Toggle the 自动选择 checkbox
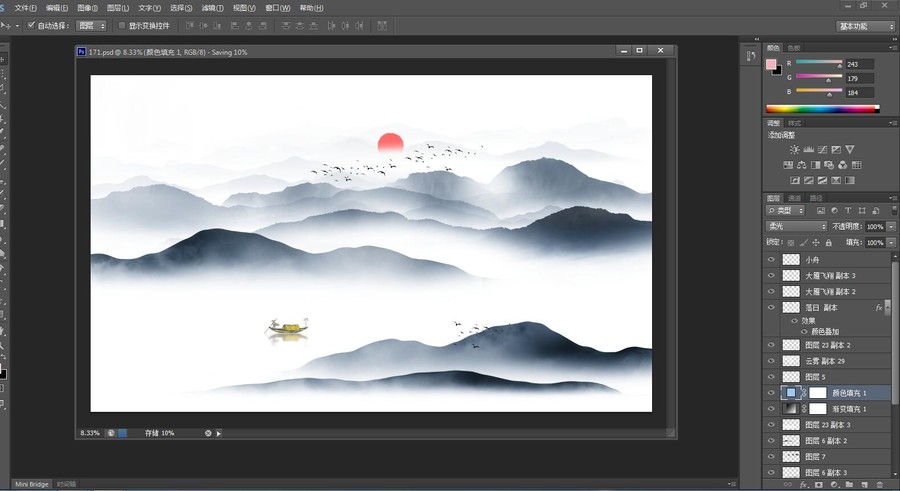Viewport: 900px width, 491px height. click(x=32, y=25)
